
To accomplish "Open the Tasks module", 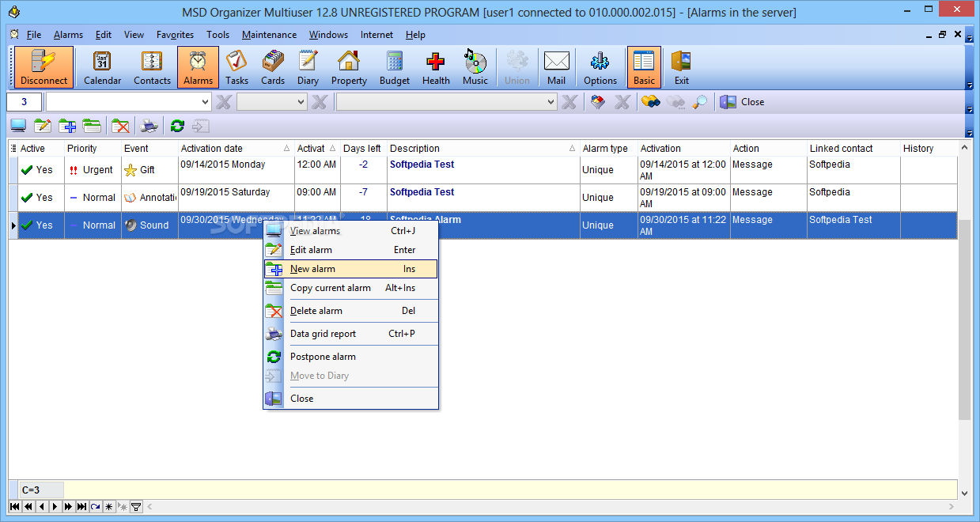I will pyautogui.click(x=236, y=67).
